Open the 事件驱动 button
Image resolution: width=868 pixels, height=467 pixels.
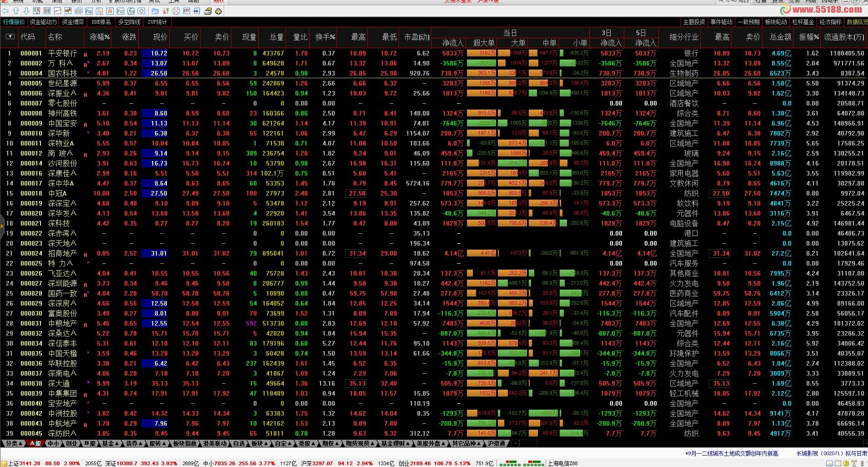click(x=721, y=22)
